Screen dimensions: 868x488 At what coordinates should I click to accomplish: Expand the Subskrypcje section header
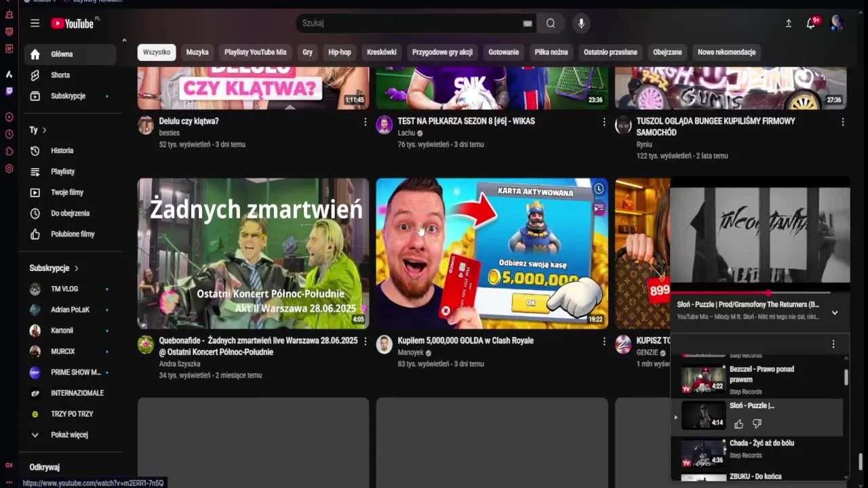[x=54, y=268]
